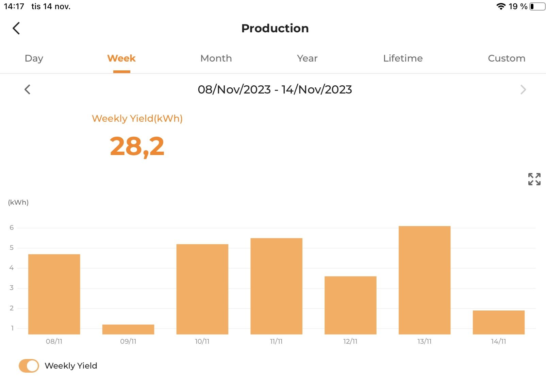Select the Week tab

point(121,58)
